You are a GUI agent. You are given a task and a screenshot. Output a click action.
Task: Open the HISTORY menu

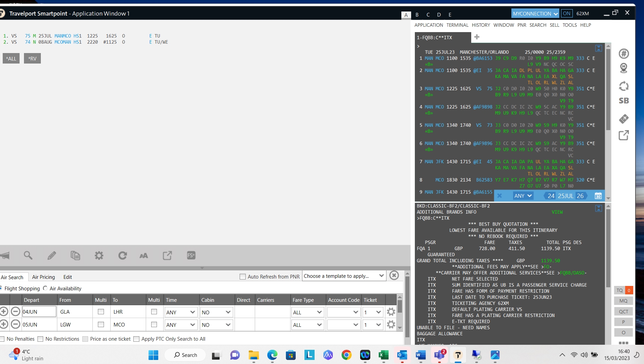[481, 25]
